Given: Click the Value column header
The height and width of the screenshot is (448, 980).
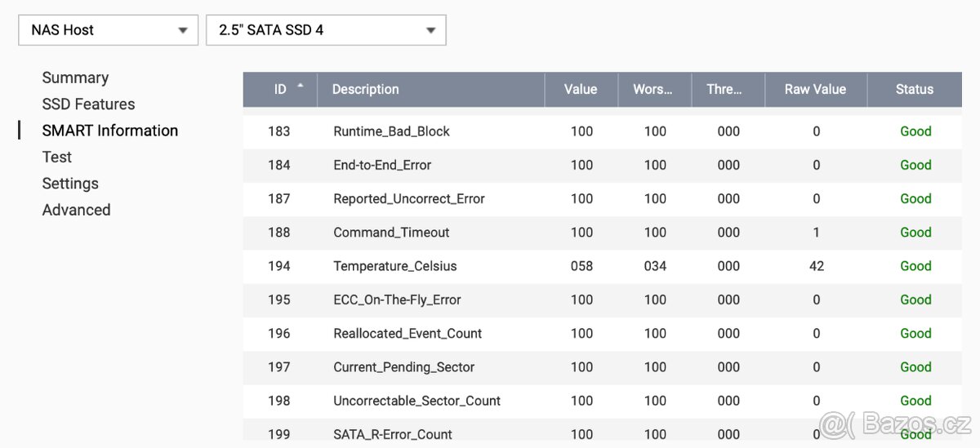Looking at the screenshot, I should click(x=581, y=90).
